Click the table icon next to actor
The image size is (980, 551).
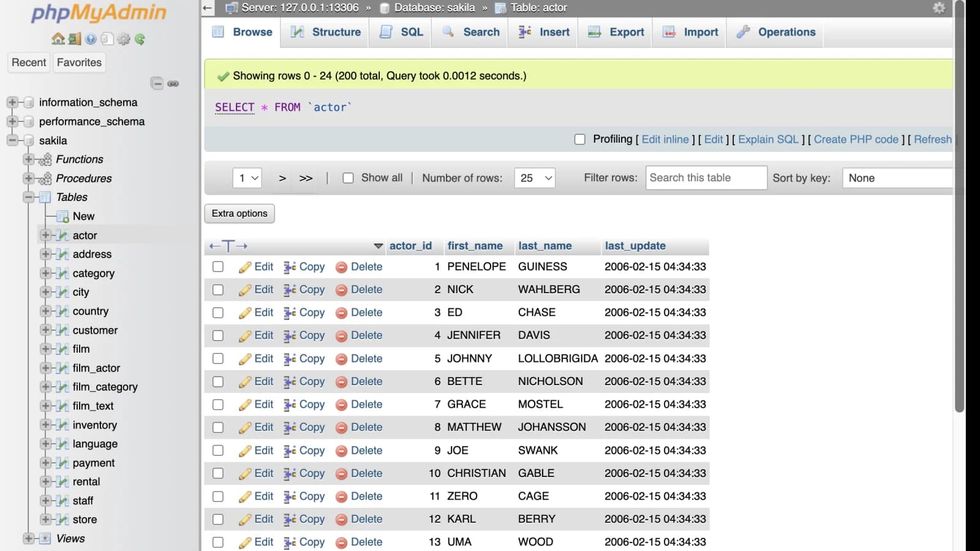point(62,235)
